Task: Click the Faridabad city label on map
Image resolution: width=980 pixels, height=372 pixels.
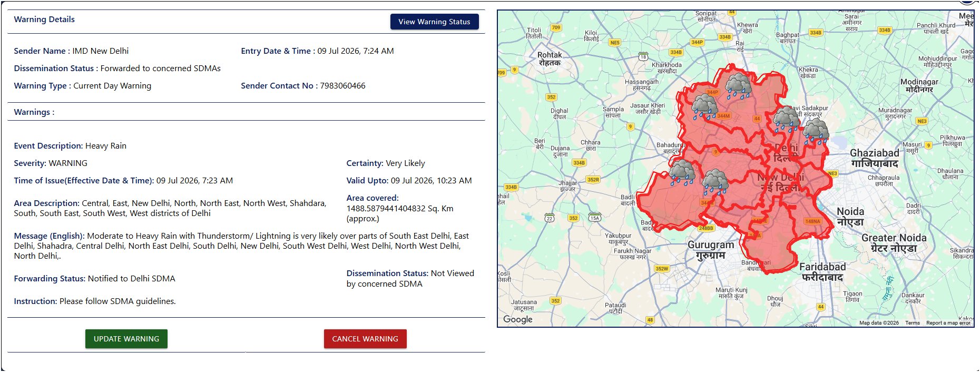Action: 822,272
